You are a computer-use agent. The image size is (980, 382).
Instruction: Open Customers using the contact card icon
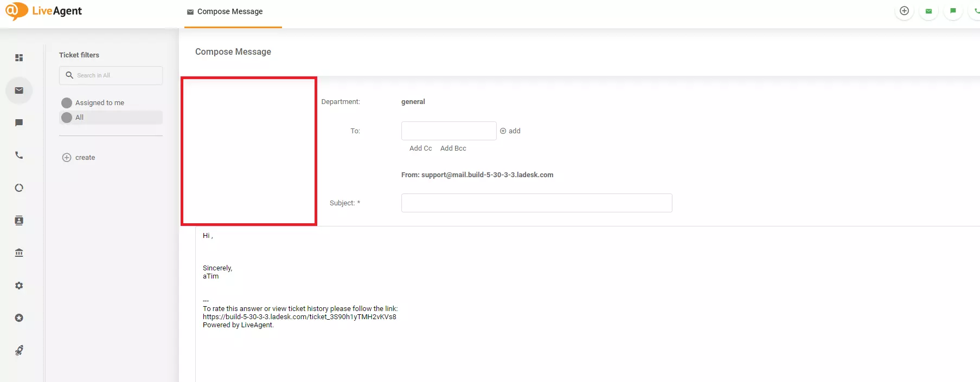point(19,221)
